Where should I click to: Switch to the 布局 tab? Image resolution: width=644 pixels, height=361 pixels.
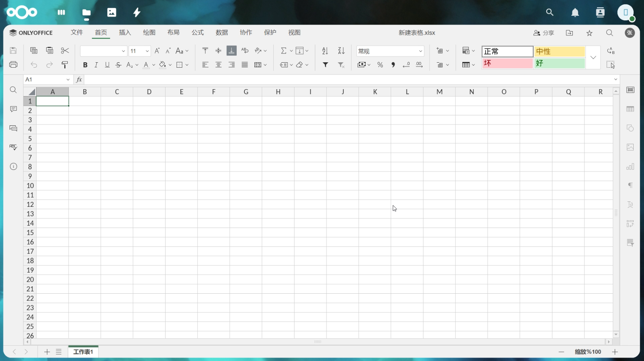(x=174, y=33)
